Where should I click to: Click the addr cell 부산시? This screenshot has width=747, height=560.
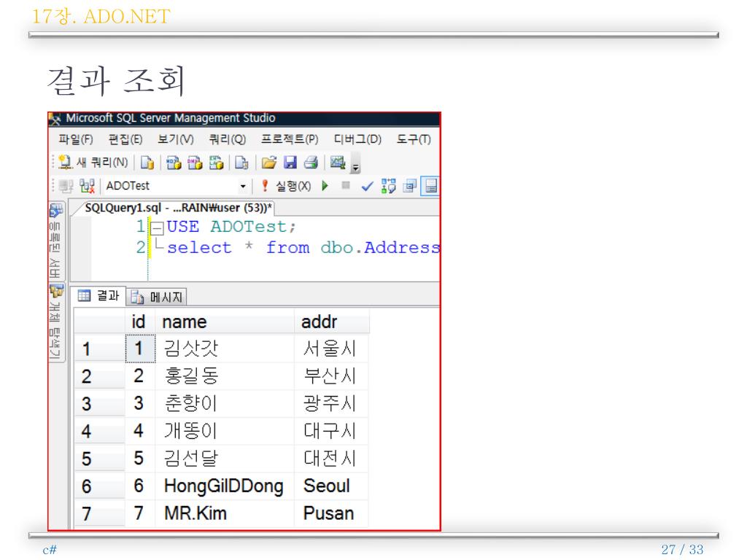tap(332, 377)
